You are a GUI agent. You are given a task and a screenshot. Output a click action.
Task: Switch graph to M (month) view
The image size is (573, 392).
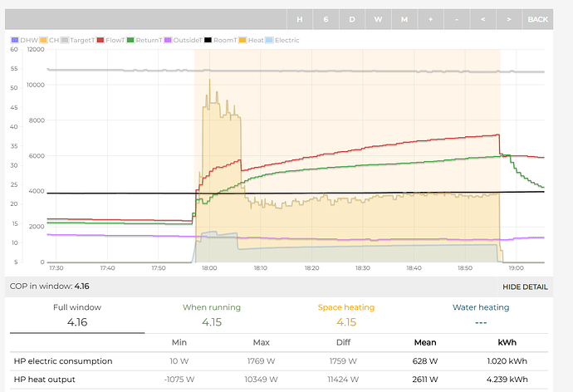click(404, 19)
